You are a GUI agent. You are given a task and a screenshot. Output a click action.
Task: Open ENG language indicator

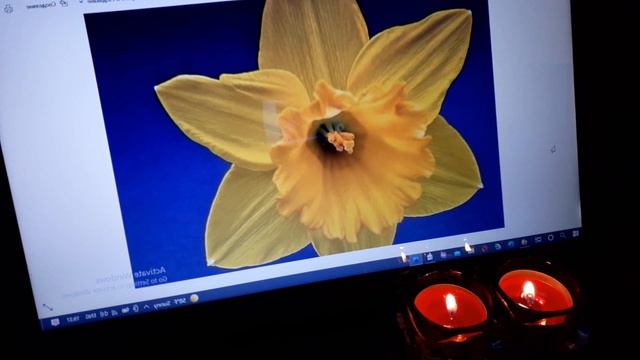coord(91,316)
